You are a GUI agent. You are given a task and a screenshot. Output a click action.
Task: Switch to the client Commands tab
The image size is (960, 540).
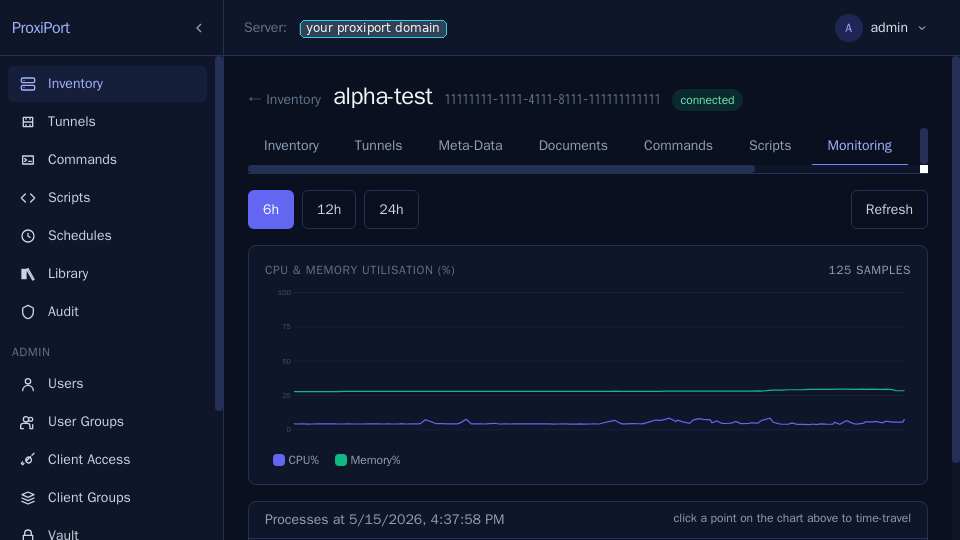pos(678,146)
